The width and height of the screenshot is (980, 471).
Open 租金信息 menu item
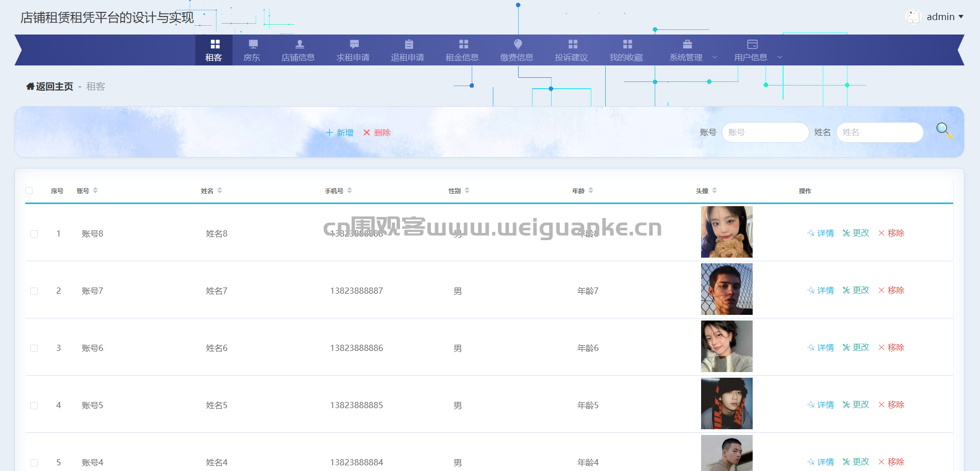pos(462,50)
